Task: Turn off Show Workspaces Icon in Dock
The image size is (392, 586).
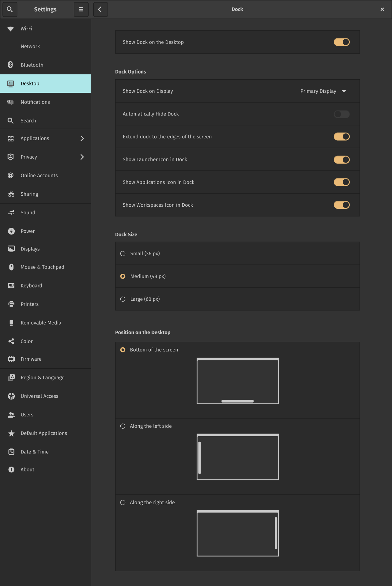Action: 341,205
